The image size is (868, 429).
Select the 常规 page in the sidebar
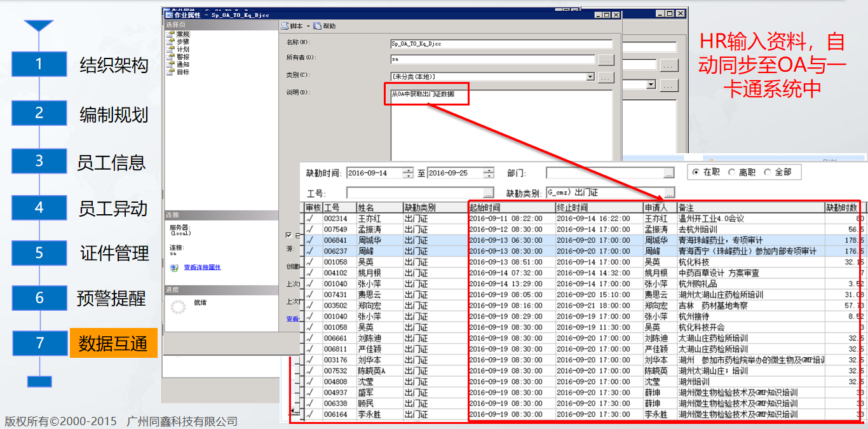coord(182,34)
